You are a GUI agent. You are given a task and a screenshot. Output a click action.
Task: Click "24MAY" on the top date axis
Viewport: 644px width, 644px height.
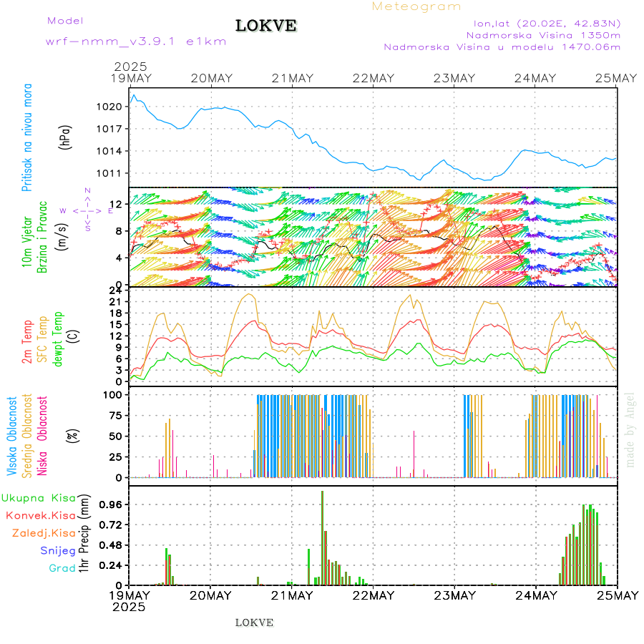click(535, 78)
